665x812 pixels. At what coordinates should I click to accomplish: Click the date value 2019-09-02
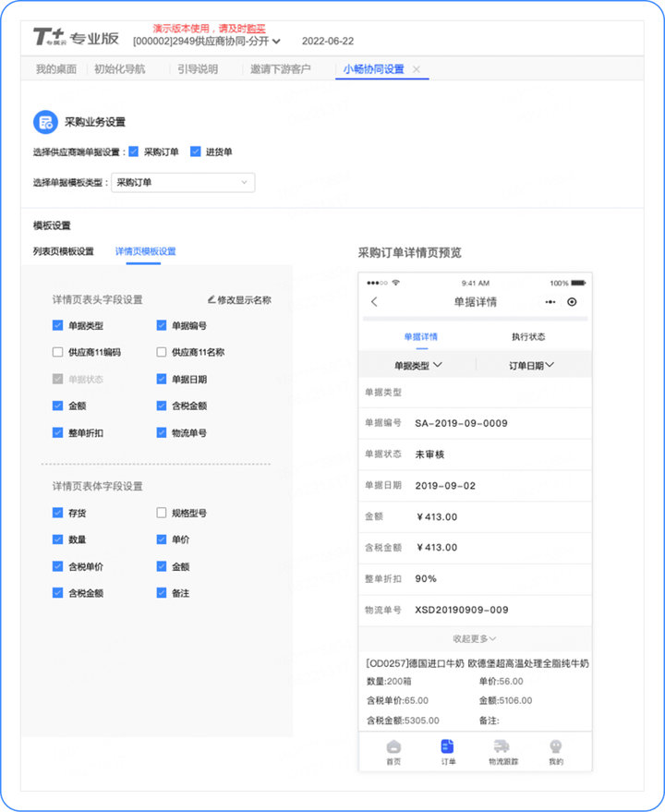click(x=445, y=485)
